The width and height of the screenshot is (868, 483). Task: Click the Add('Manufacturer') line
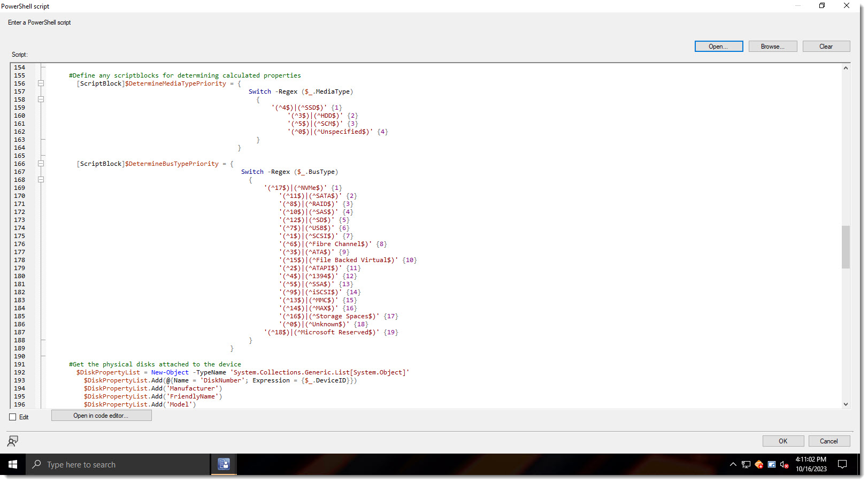(x=153, y=388)
